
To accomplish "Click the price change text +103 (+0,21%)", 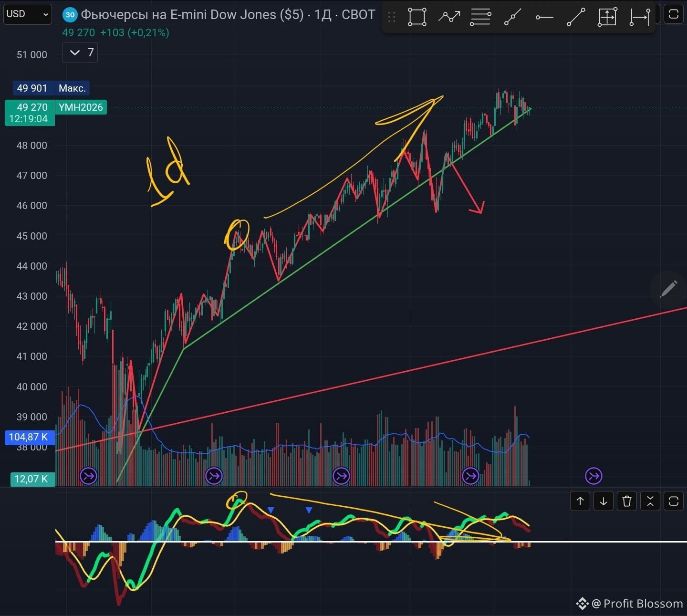I will point(135,32).
